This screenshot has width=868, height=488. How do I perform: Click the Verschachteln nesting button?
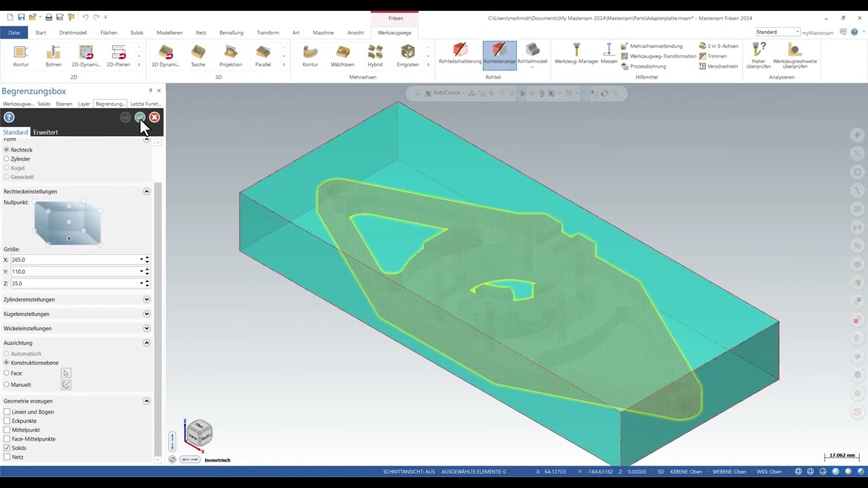pos(717,66)
